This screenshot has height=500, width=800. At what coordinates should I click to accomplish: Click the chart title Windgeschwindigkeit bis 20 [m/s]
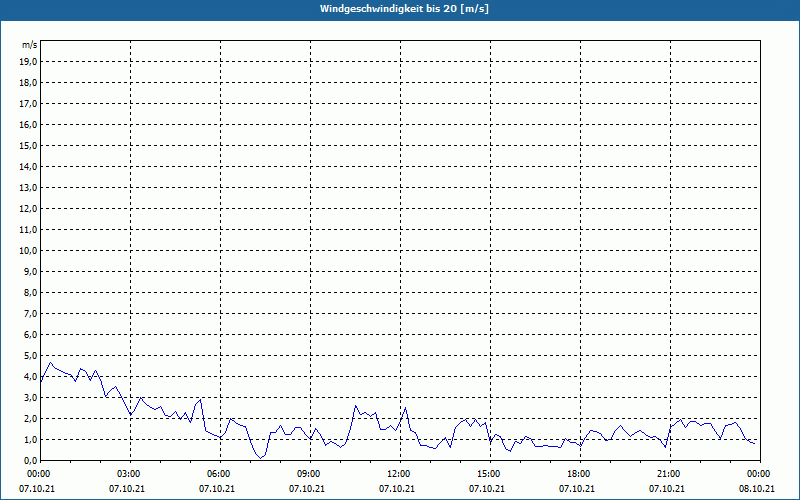404,9
